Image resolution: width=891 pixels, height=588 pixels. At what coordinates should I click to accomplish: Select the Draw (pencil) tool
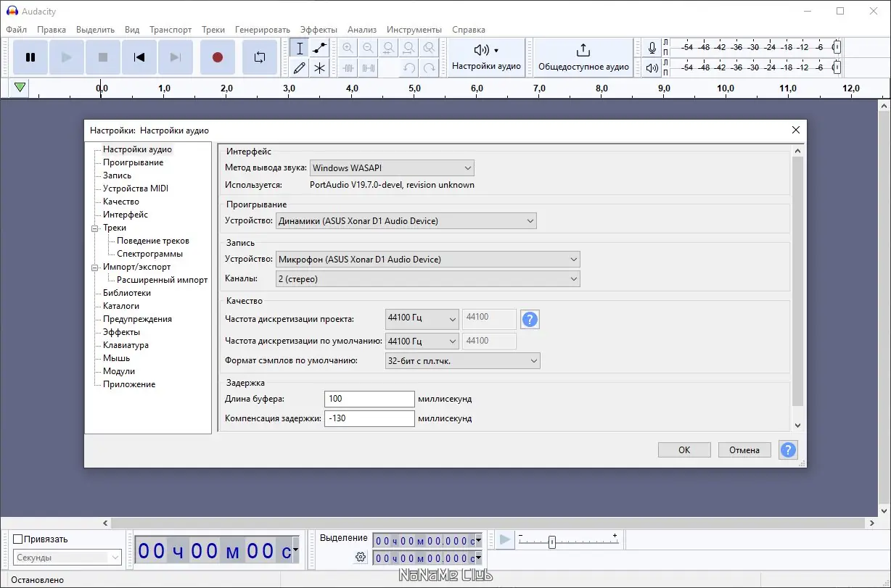(x=300, y=68)
